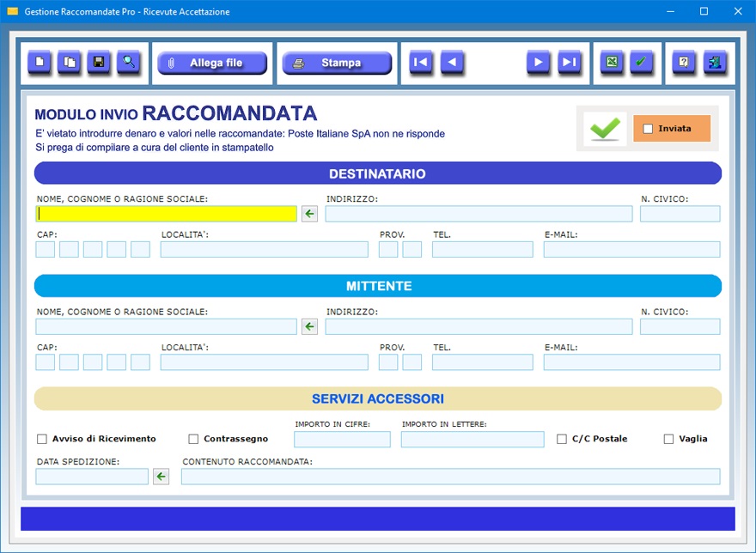This screenshot has height=553, width=756.
Task: Click the Contenuto Raccomandata field
Action: 451,477
